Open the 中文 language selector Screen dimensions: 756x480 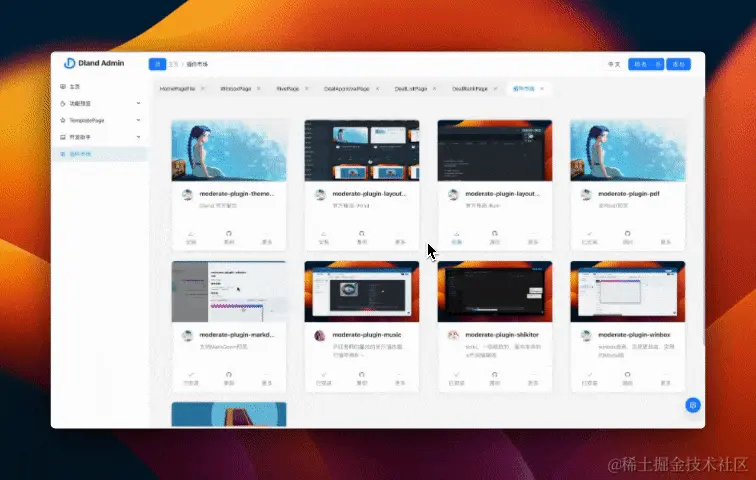click(x=614, y=64)
